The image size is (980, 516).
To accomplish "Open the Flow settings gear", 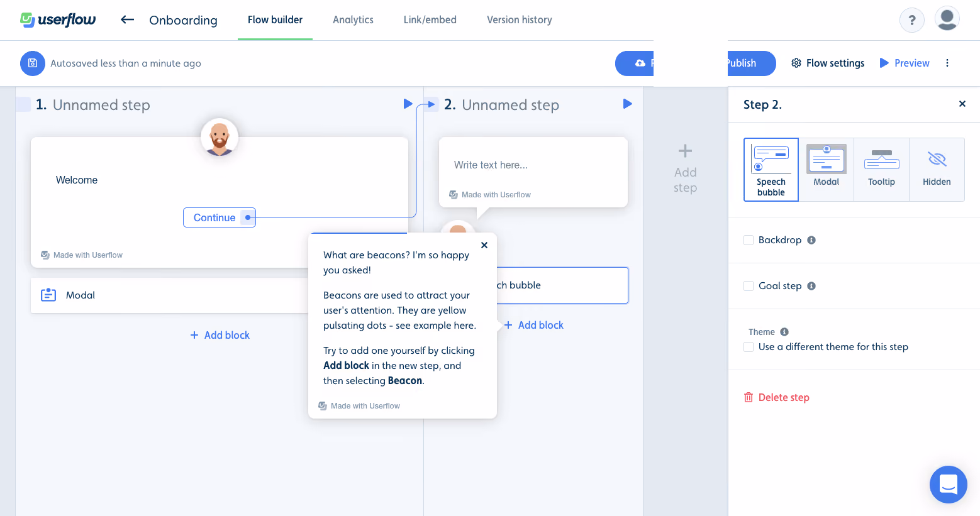I will (x=796, y=63).
